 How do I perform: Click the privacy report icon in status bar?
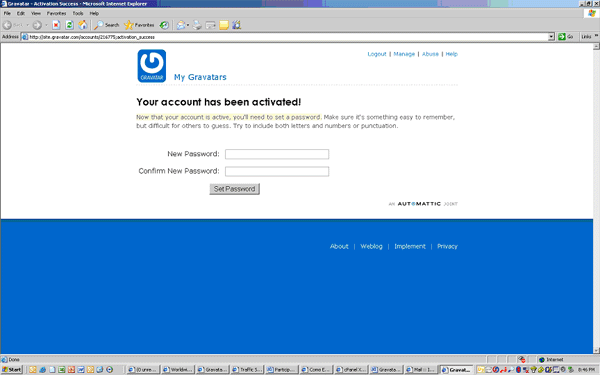[521, 360]
